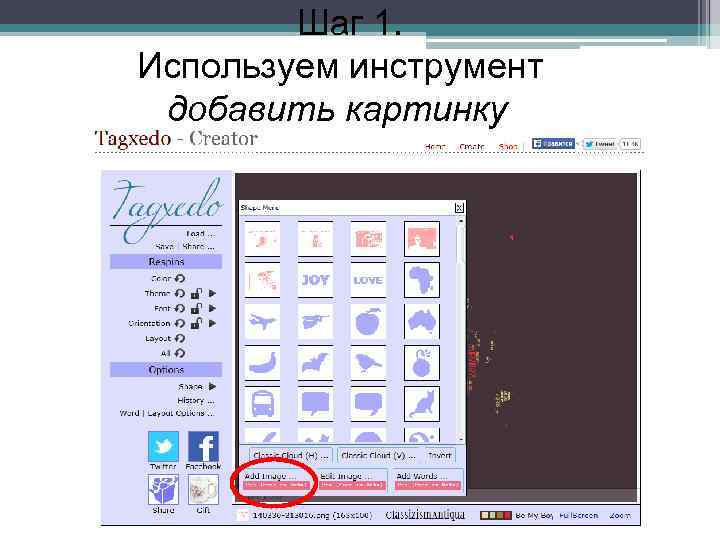Click the red theme color swatch
The width and height of the screenshot is (720, 540).
507,515
